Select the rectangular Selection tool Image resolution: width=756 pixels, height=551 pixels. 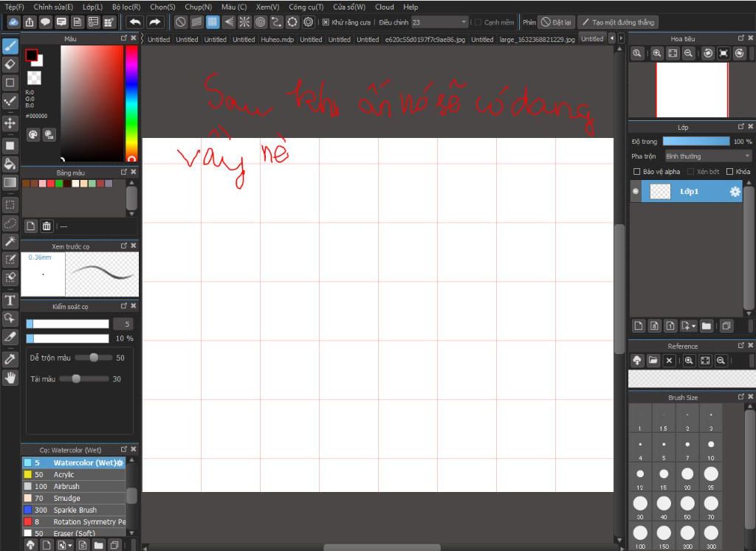click(x=10, y=204)
